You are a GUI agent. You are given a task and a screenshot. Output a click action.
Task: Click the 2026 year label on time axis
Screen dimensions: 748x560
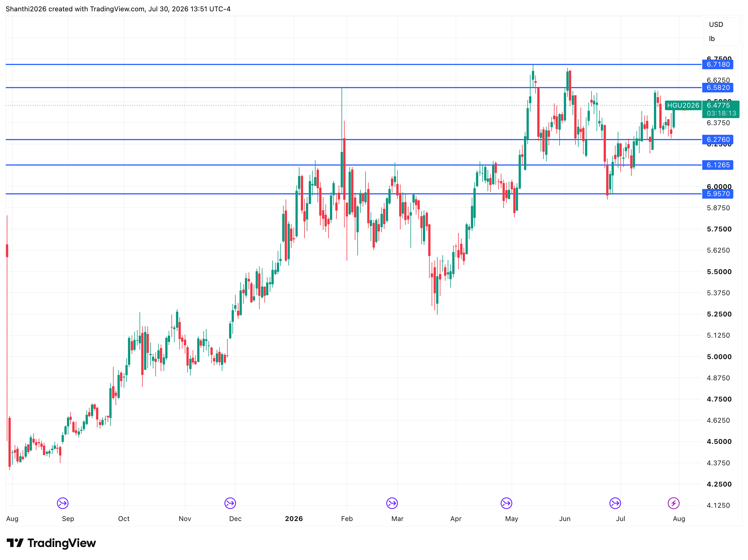pyautogui.click(x=294, y=519)
